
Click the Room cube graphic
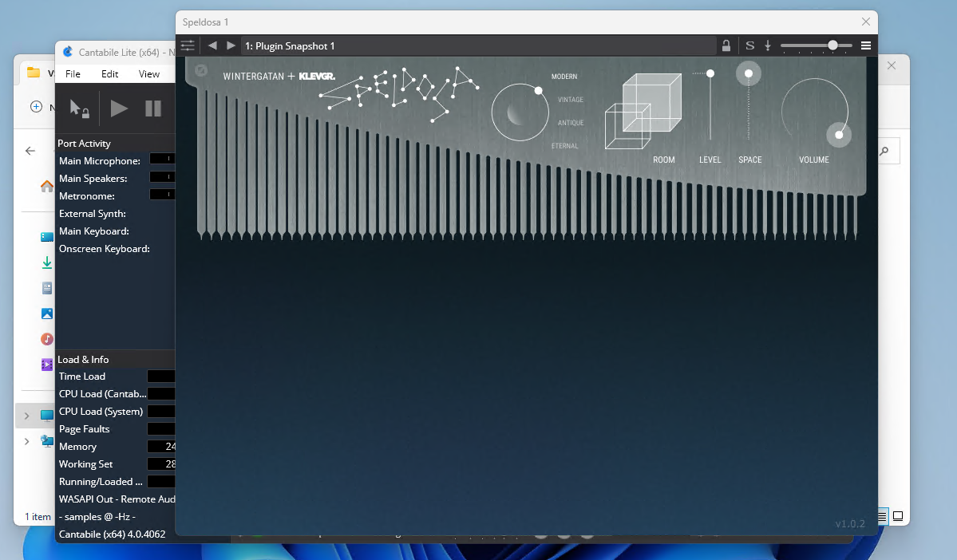(x=643, y=110)
